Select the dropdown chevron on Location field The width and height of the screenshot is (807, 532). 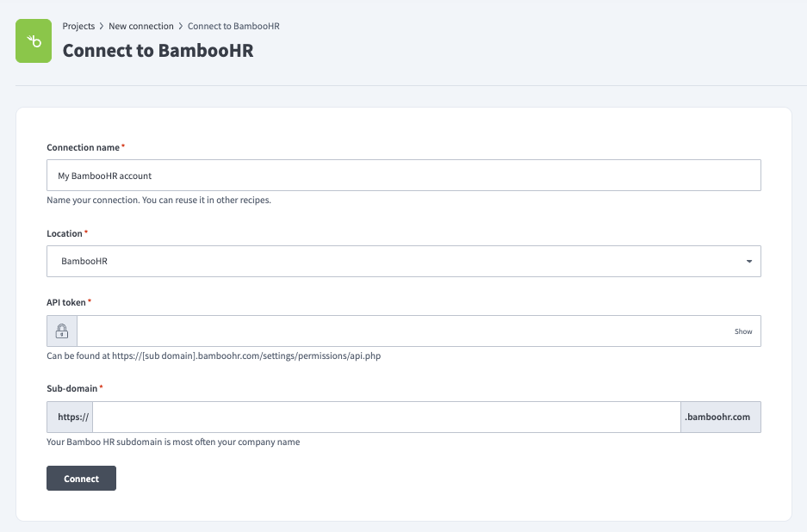pos(748,261)
